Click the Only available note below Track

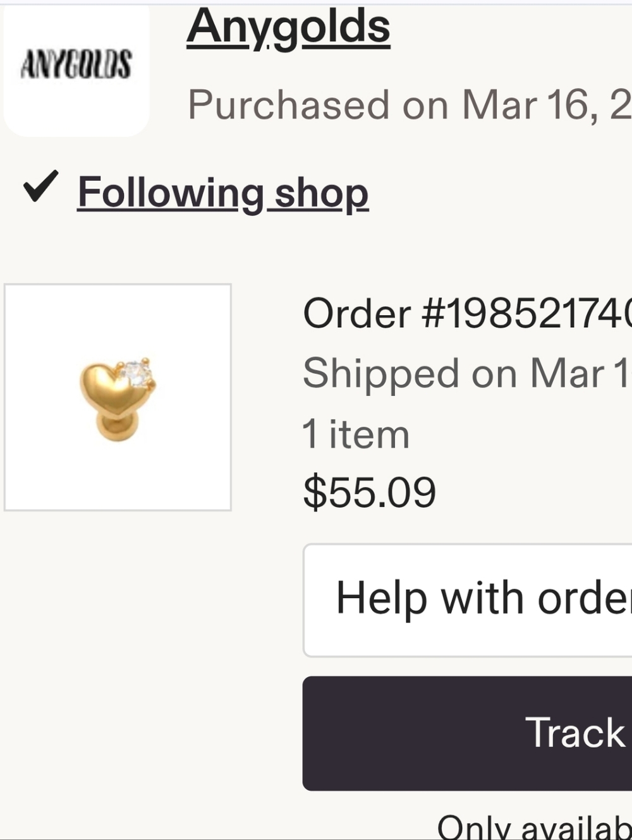535,826
